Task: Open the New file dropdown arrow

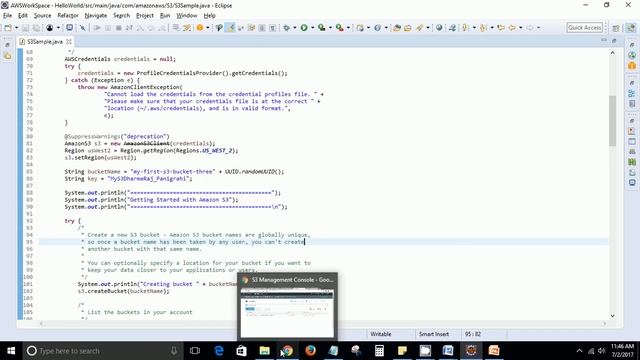Action: (16, 28)
